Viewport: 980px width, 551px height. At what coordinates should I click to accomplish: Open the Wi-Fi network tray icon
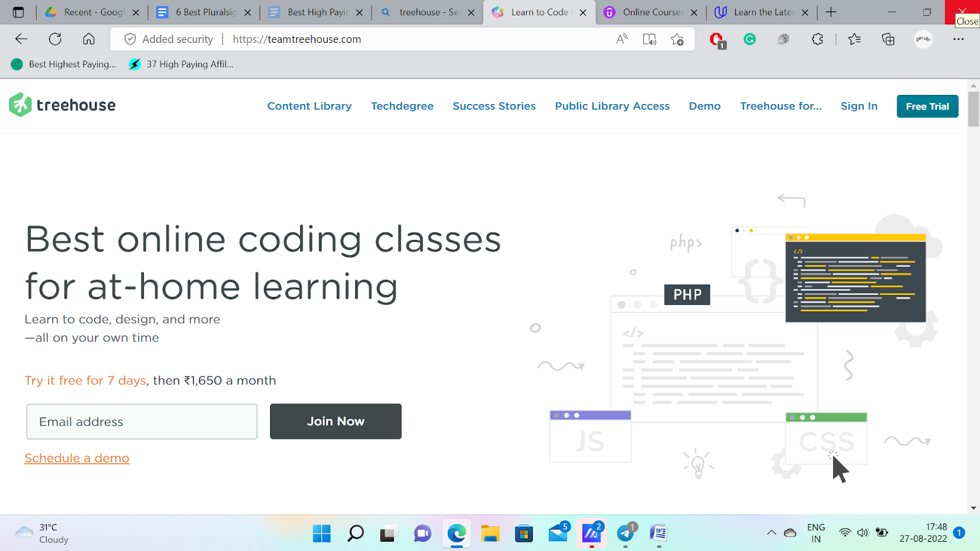[x=845, y=533]
